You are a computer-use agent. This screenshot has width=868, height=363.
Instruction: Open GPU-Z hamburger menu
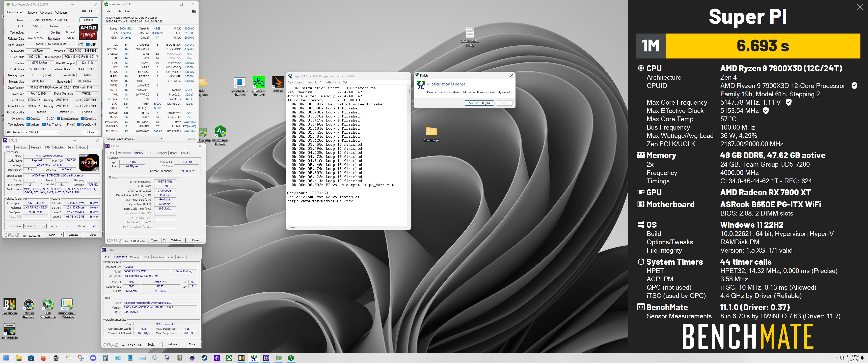click(97, 11)
